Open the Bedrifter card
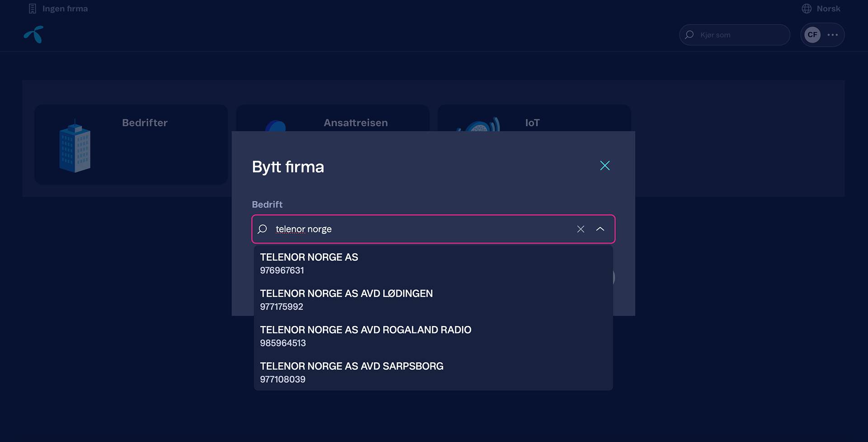The height and width of the screenshot is (442, 868). coord(131,144)
